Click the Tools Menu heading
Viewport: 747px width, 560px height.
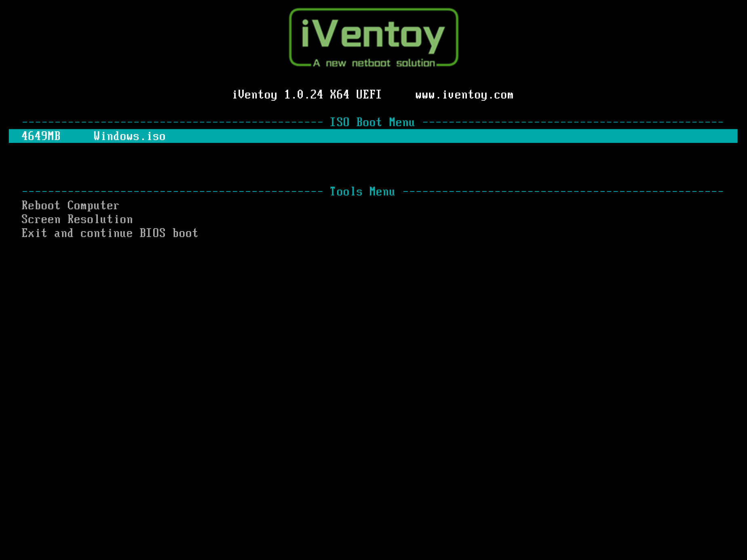click(x=362, y=192)
